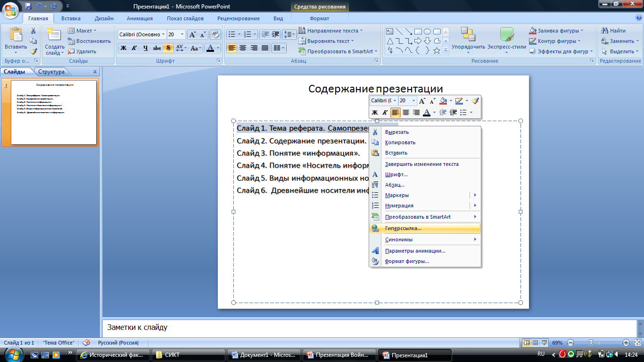This screenshot has height=362, width=644.
Task: Click the zoom slider handle in status bar
Action: pos(591,343)
